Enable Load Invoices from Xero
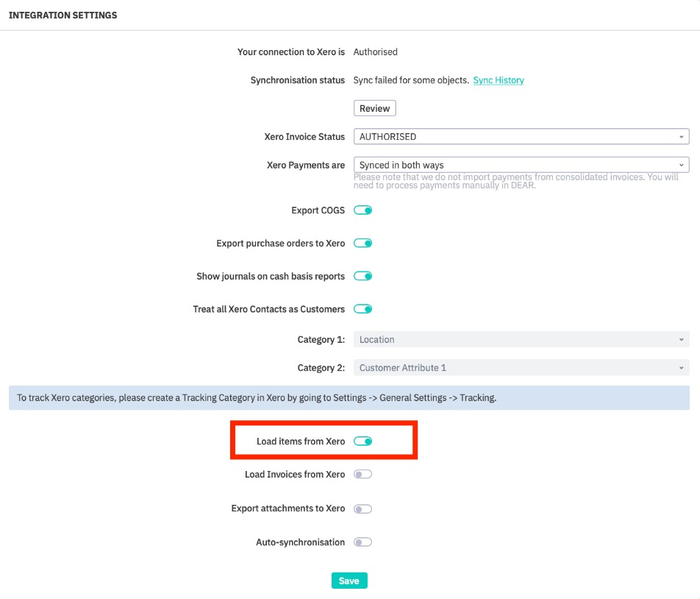 click(362, 475)
